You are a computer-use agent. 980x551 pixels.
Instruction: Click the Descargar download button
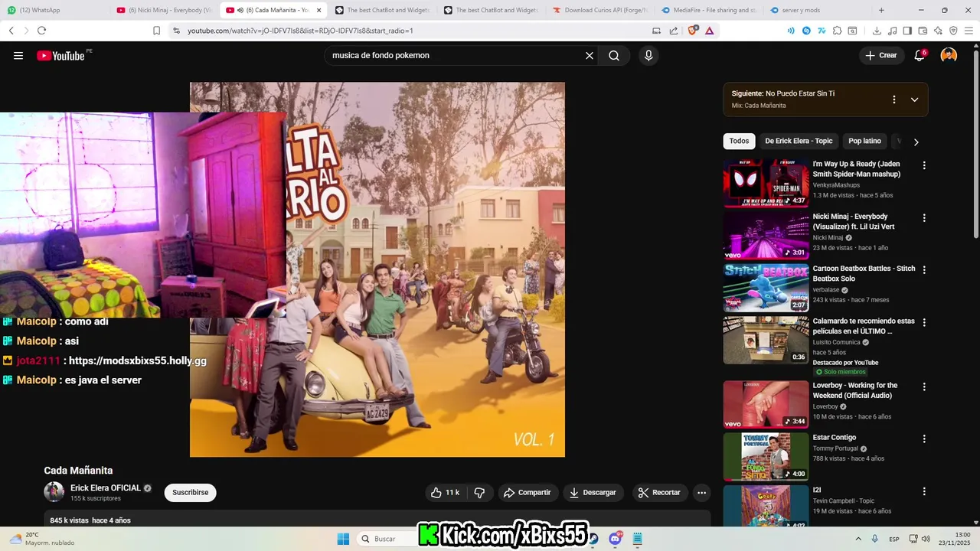coord(593,493)
